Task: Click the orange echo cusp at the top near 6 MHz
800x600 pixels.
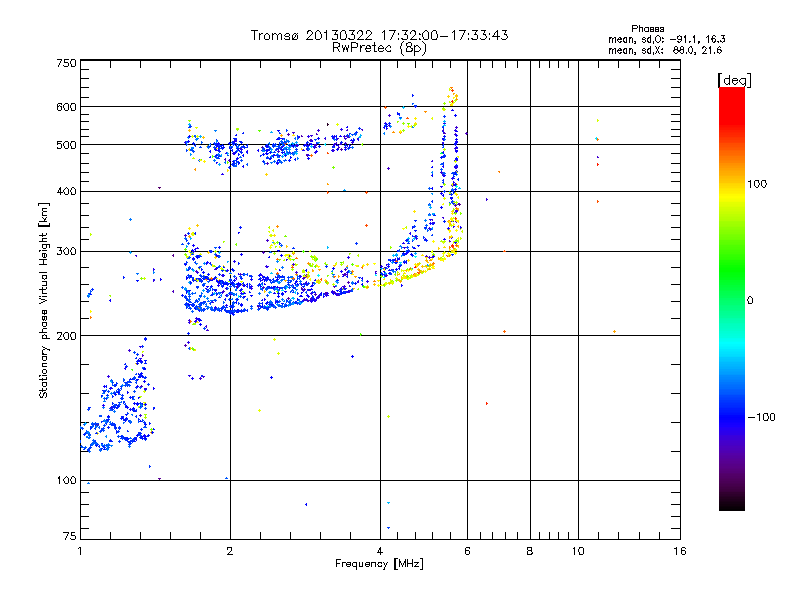Action: click(x=452, y=96)
